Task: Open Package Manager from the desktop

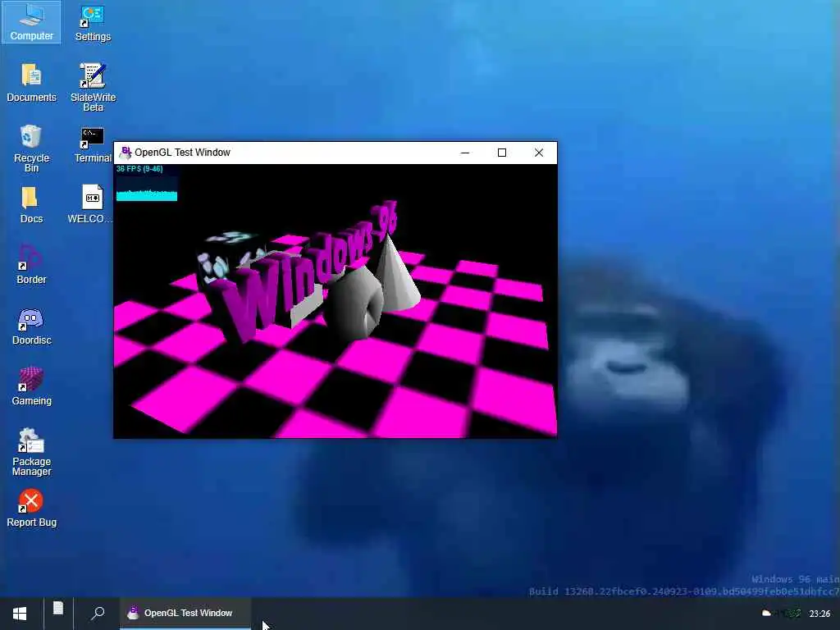Action: 31,452
